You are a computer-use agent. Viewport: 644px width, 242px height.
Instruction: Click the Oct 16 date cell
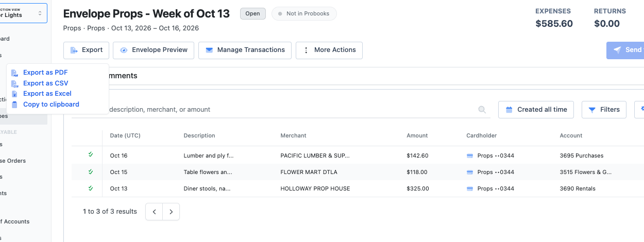(x=118, y=155)
